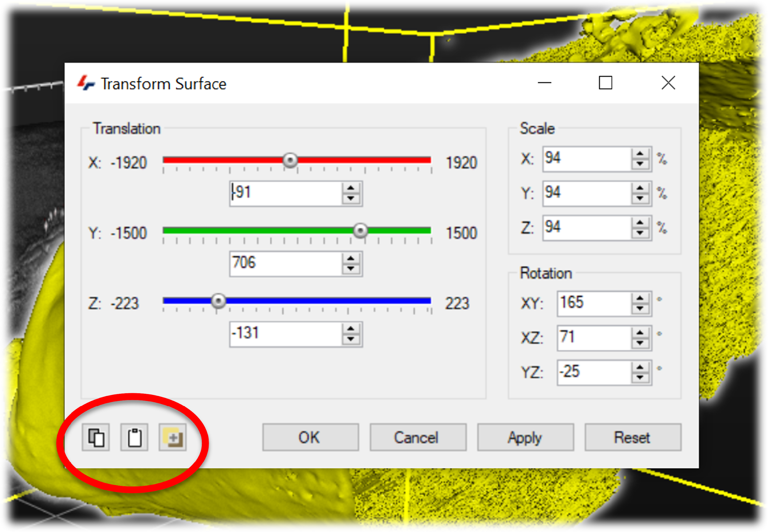Focus the Scale Y percentage input field
This screenshot has height=532, width=768.
pyautogui.click(x=586, y=193)
